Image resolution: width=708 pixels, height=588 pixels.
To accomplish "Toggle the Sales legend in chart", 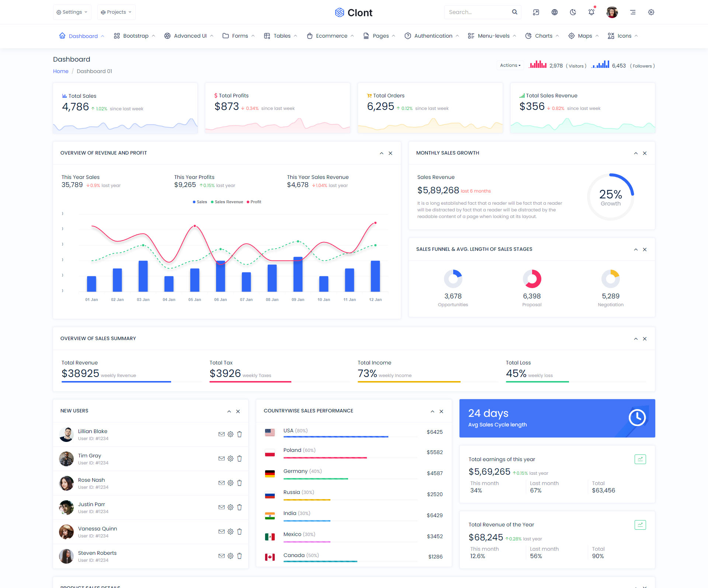I will [199, 202].
